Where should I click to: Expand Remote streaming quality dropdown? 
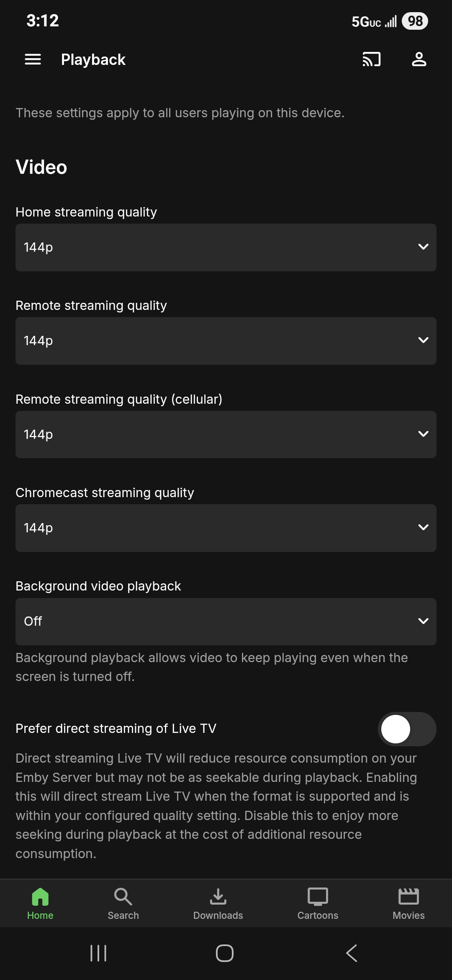[x=226, y=341]
